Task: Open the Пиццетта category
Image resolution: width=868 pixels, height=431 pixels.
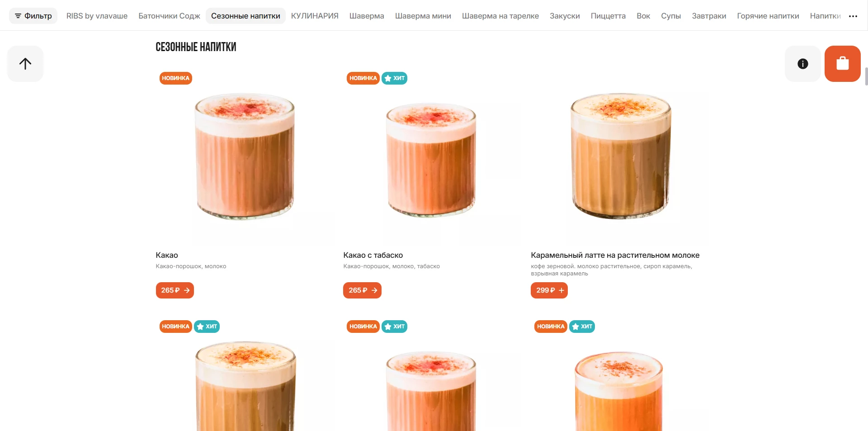Action: coord(608,16)
